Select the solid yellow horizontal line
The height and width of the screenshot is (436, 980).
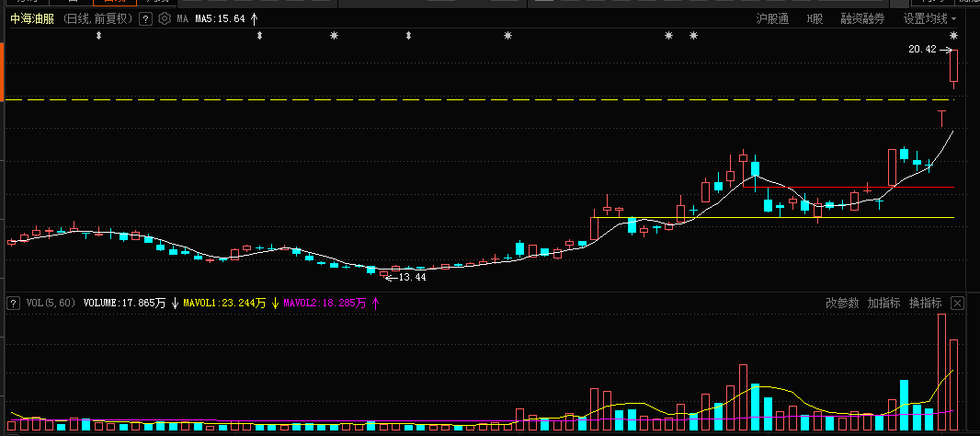[x=774, y=217]
